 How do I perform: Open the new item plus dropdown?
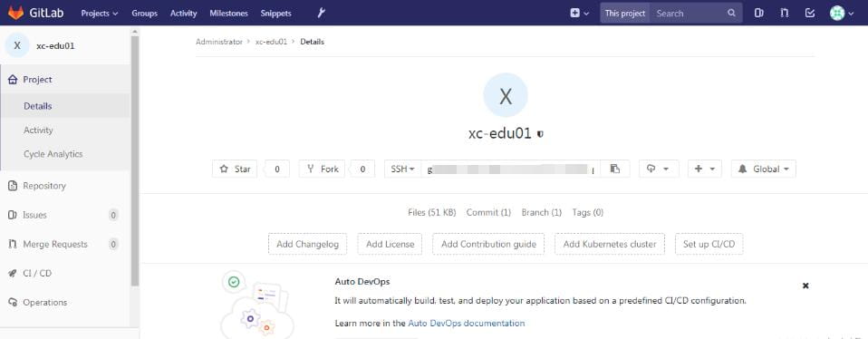tap(580, 13)
